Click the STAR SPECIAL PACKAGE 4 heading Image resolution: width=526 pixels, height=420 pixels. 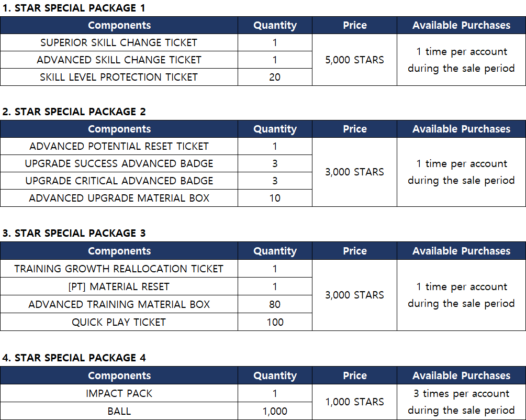(x=74, y=358)
